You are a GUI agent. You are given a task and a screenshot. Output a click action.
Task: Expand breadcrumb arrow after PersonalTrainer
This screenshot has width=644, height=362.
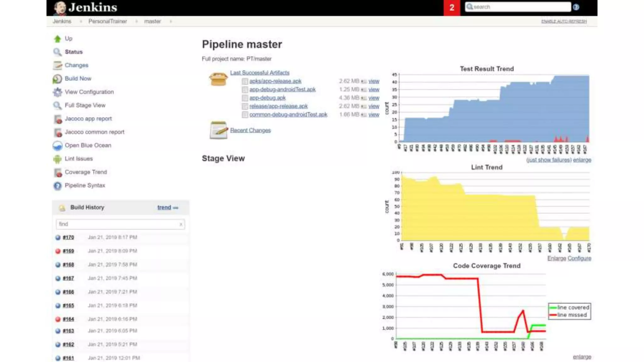coord(136,21)
